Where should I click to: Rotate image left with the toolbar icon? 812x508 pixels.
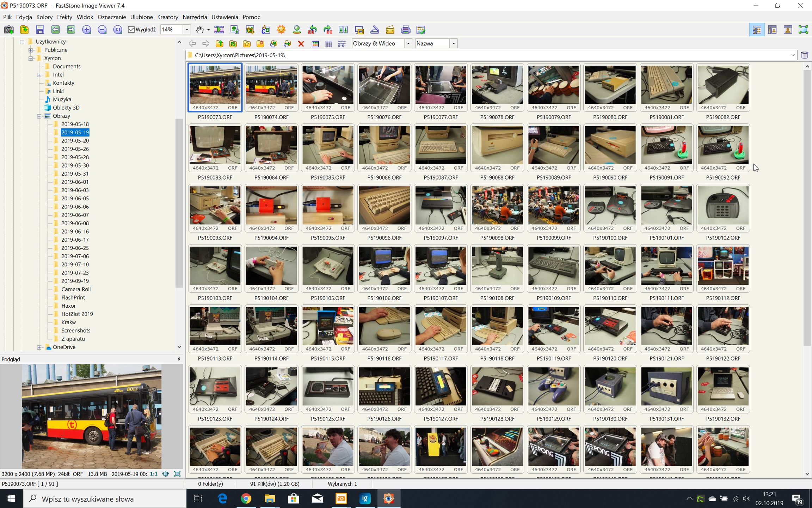tap(312, 30)
